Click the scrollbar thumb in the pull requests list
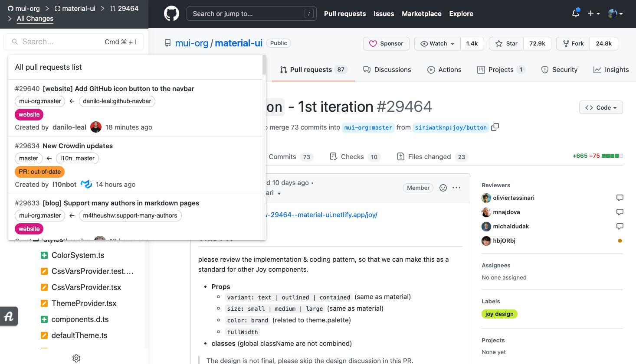 [x=264, y=65]
